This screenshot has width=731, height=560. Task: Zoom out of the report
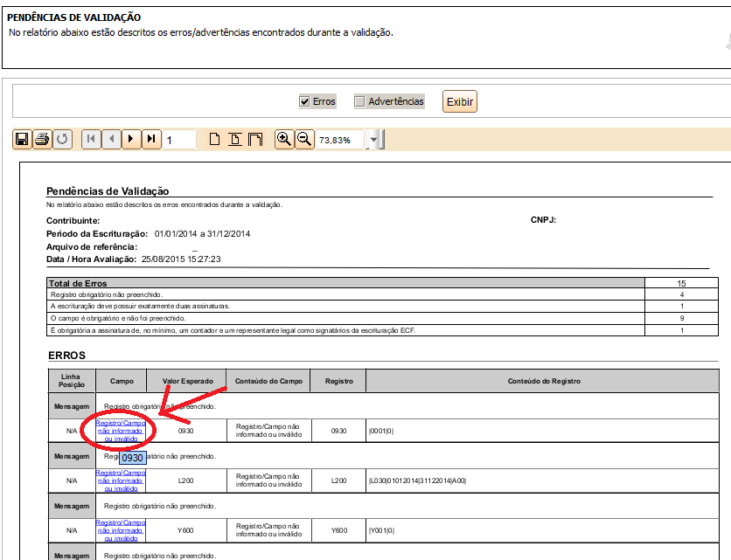click(x=304, y=139)
